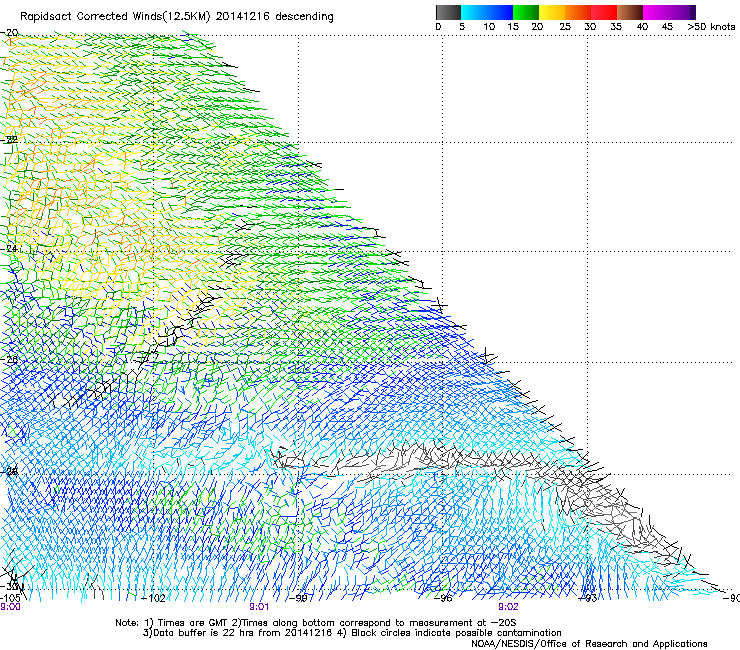This screenshot has height=650, width=740.
Task: Click the '-96' longitude label
Action: [443, 598]
